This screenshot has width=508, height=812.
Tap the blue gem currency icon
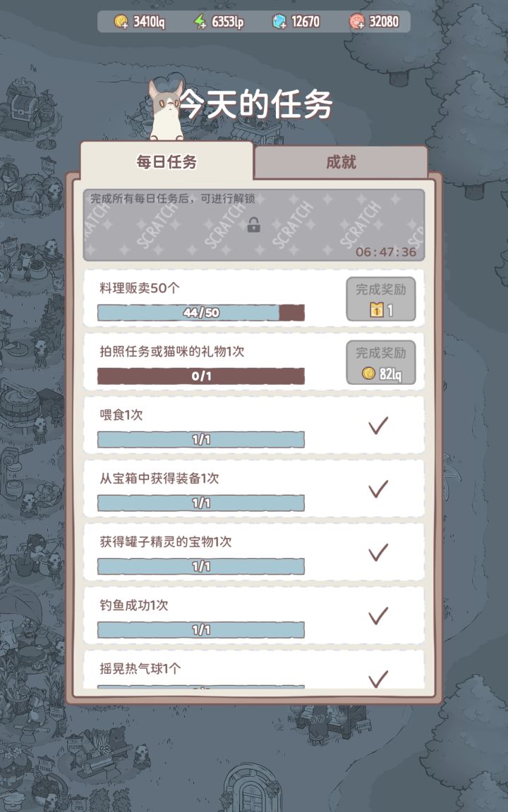(x=279, y=22)
